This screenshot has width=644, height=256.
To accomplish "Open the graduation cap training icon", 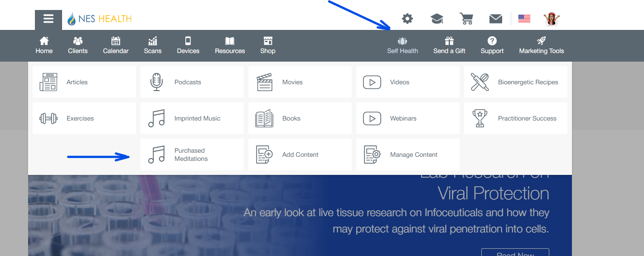I will click(x=437, y=19).
